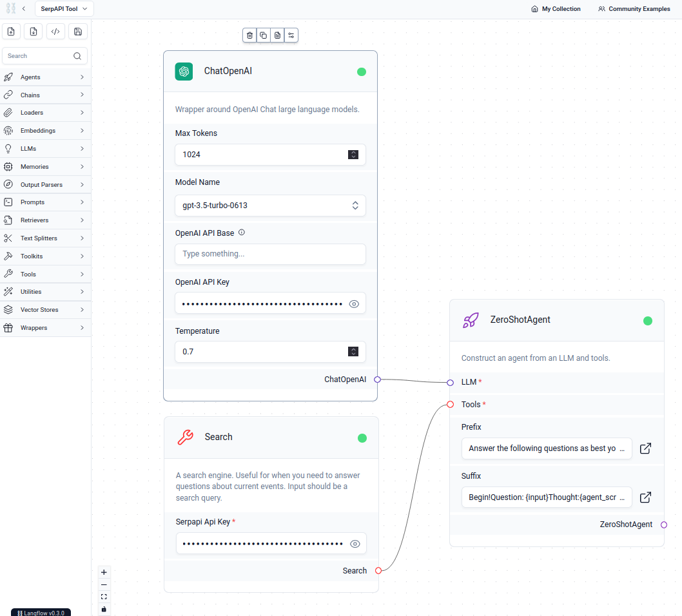Lock the canvas

tap(104, 609)
